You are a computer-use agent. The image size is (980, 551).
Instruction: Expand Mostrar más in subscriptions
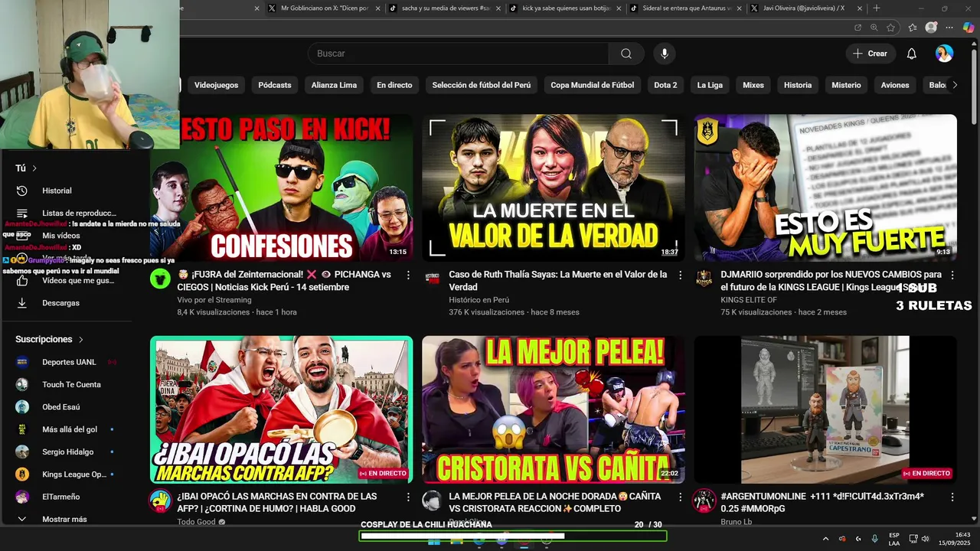pos(64,519)
